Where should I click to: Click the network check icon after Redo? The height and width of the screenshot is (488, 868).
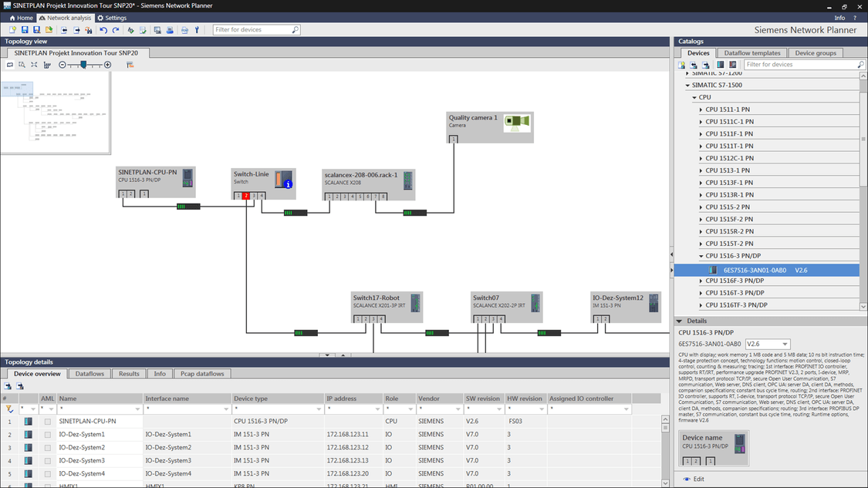point(130,30)
